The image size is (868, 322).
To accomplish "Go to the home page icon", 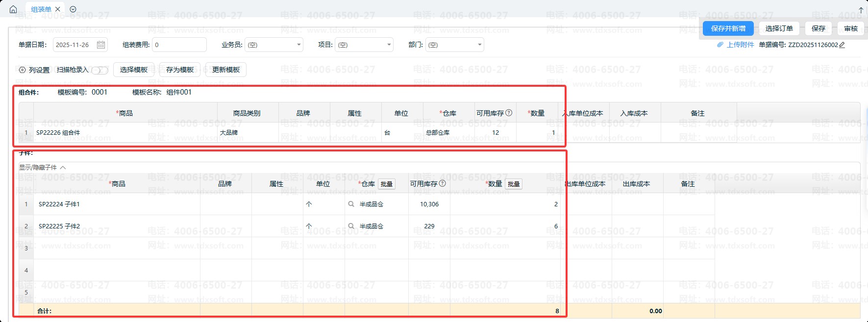I will pyautogui.click(x=13, y=9).
